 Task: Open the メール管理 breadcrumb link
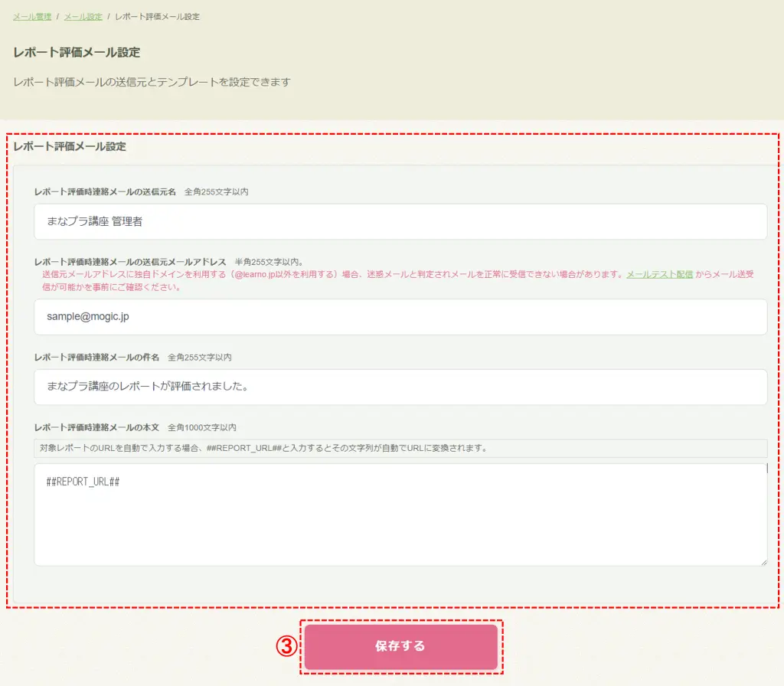[x=32, y=17]
